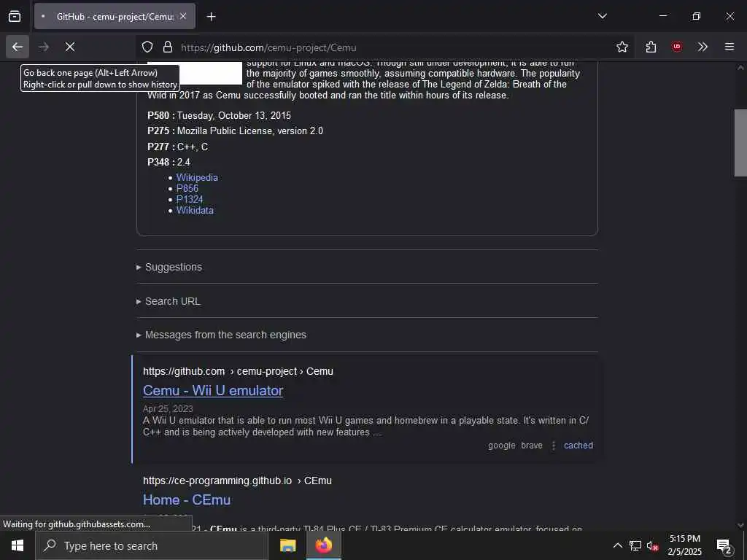Open Firefox View tab overview

(x=15, y=16)
